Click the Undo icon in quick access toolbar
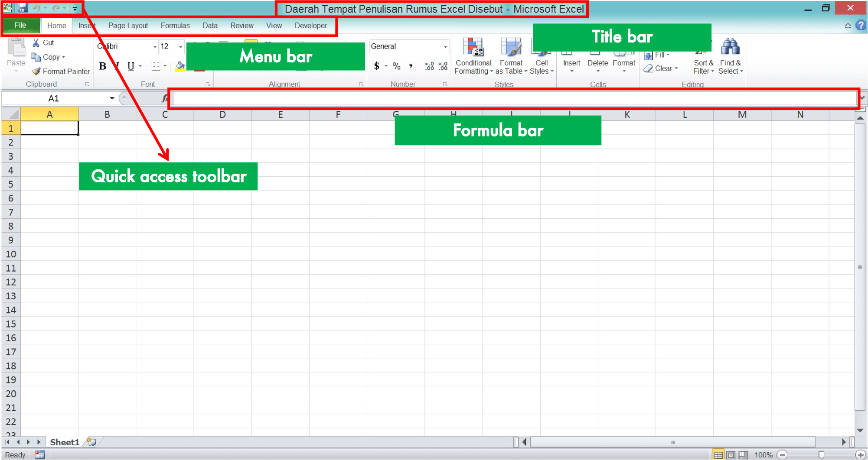 tap(36, 8)
